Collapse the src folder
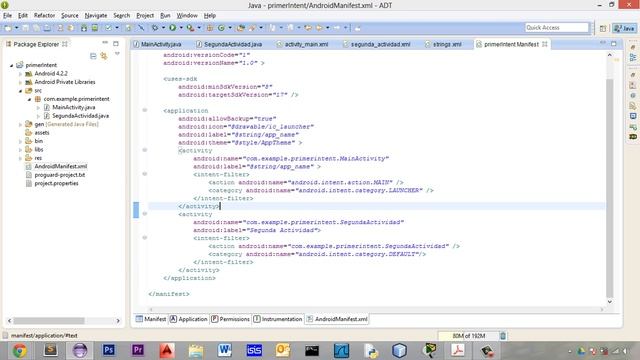This screenshot has height=360, width=640. [20, 91]
